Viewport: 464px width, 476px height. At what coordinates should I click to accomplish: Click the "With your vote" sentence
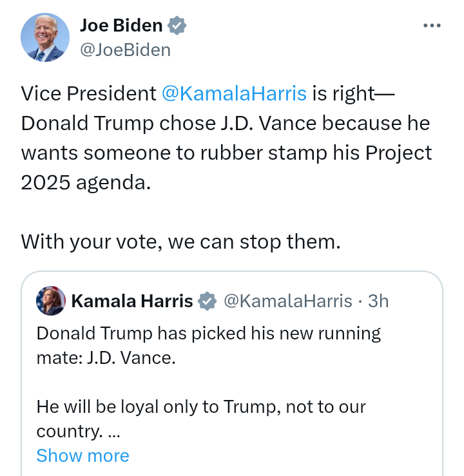pos(180,242)
